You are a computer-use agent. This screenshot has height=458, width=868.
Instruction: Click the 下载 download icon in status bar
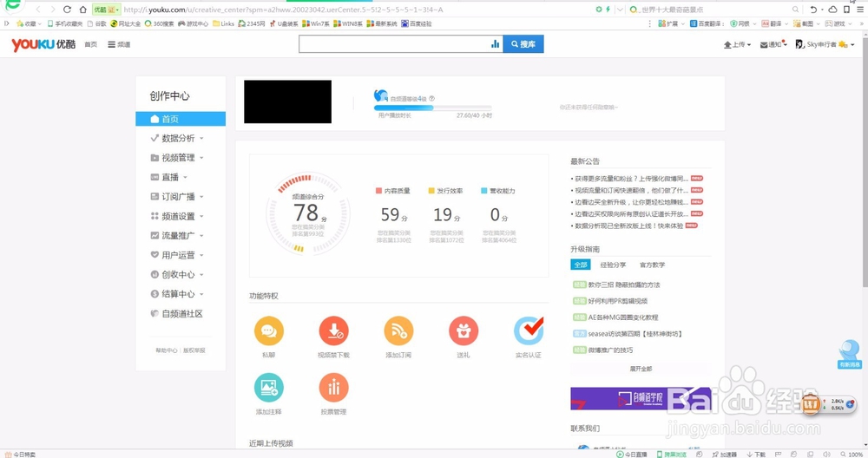(750, 455)
